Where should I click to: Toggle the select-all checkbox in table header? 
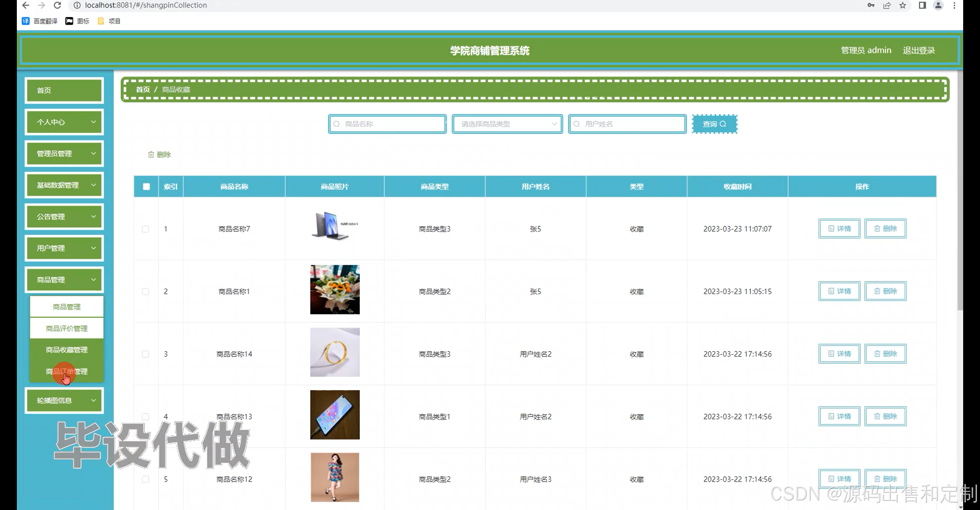[x=146, y=186]
